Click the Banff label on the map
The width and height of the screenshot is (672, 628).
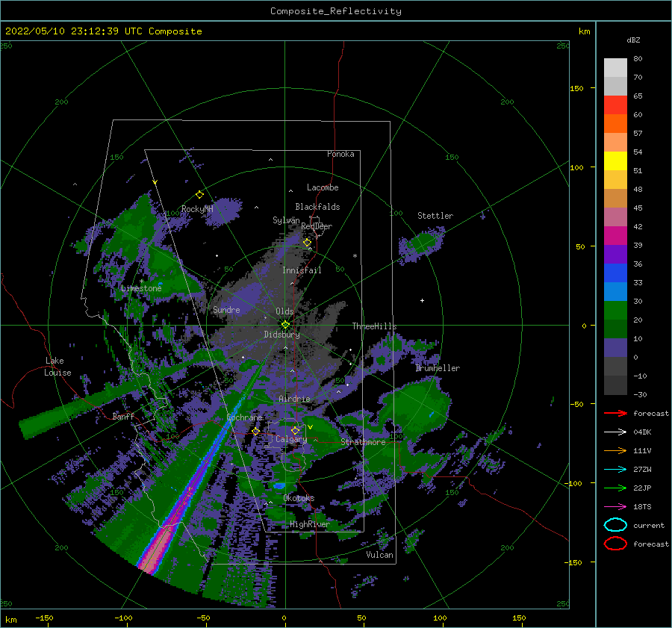point(123,416)
